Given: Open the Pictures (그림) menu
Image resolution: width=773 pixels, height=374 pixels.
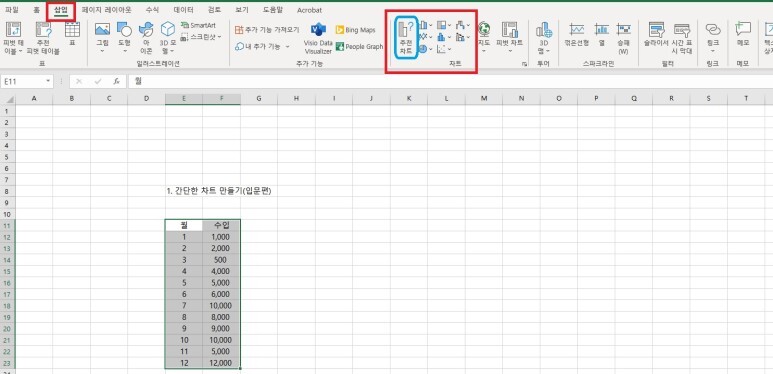Looking at the screenshot, I should coord(102,37).
